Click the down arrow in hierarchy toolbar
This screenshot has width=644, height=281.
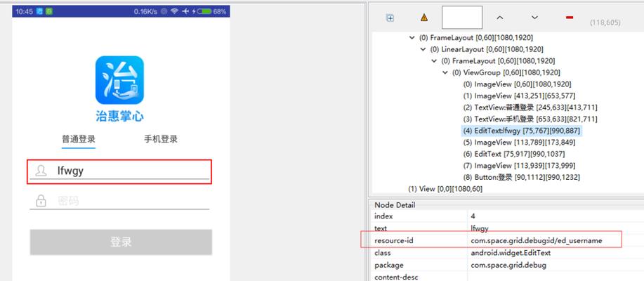coord(534,18)
